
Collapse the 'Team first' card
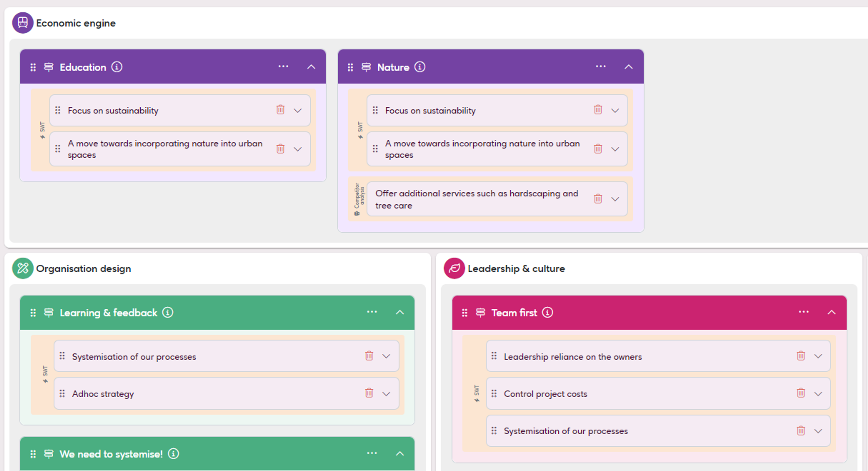tap(832, 312)
